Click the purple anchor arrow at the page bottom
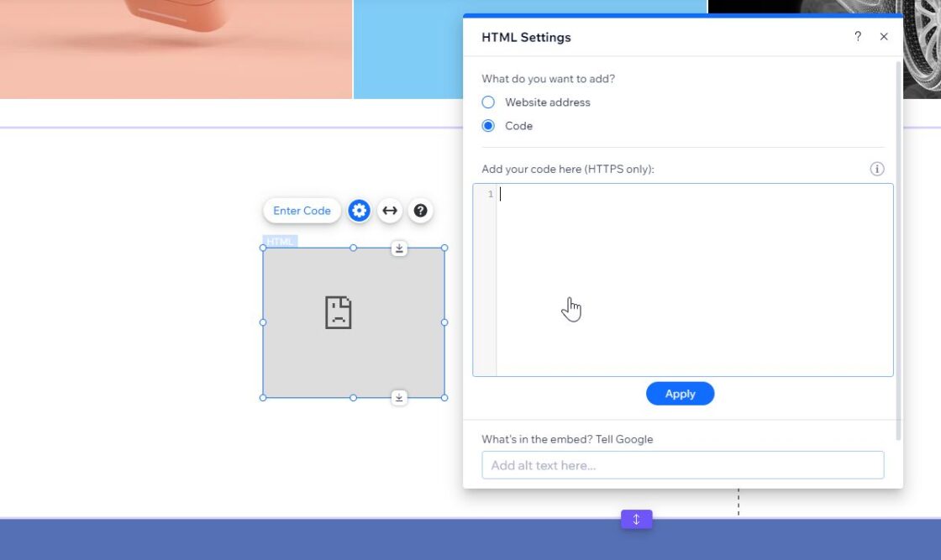Screen dimensions: 941x560 [x=636, y=519]
